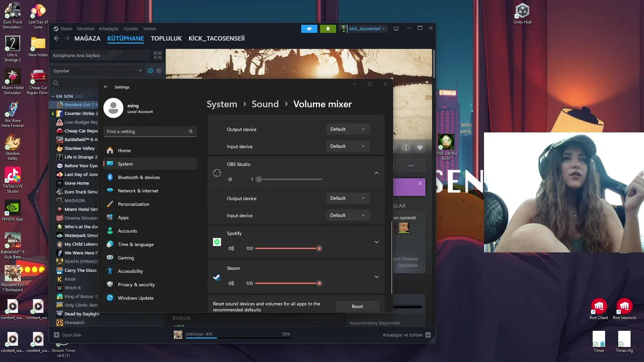Select the Life is Strange 2 desktop icon
Image resolution: width=644 pixels, height=362 pixels.
13,49
